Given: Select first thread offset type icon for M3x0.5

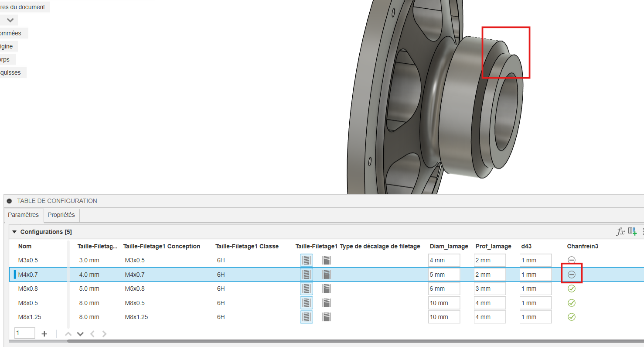Looking at the screenshot, I should [306, 260].
